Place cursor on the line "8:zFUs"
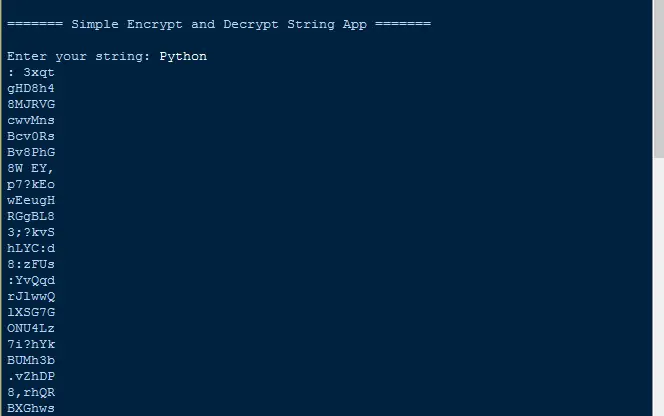The image size is (664, 416). (x=31, y=264)
